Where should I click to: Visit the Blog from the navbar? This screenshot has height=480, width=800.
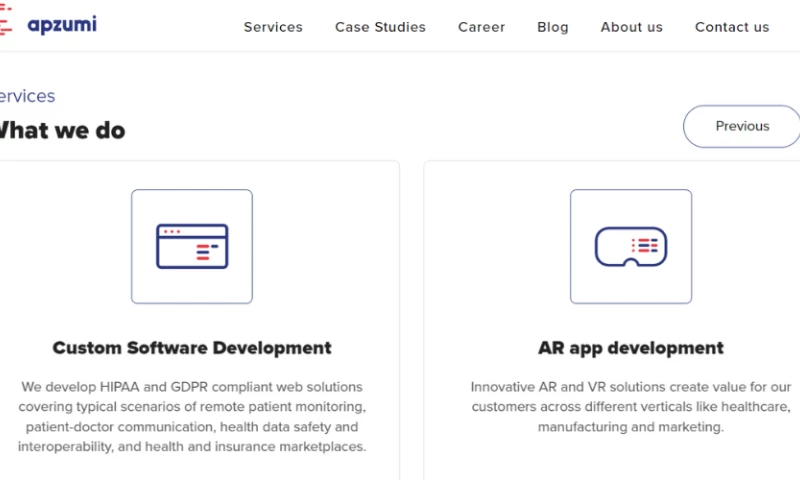tap(552, 27)
